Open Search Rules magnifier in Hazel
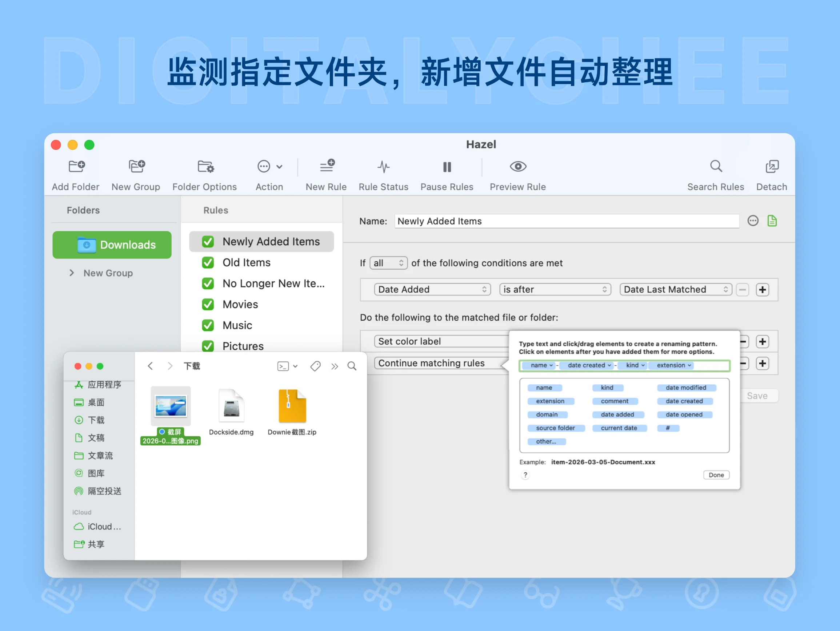The image size is (840, 631). [716, 167]
